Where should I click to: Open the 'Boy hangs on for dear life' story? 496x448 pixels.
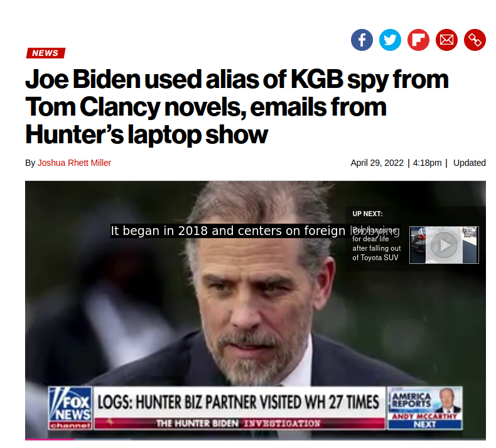click(376, 244)
